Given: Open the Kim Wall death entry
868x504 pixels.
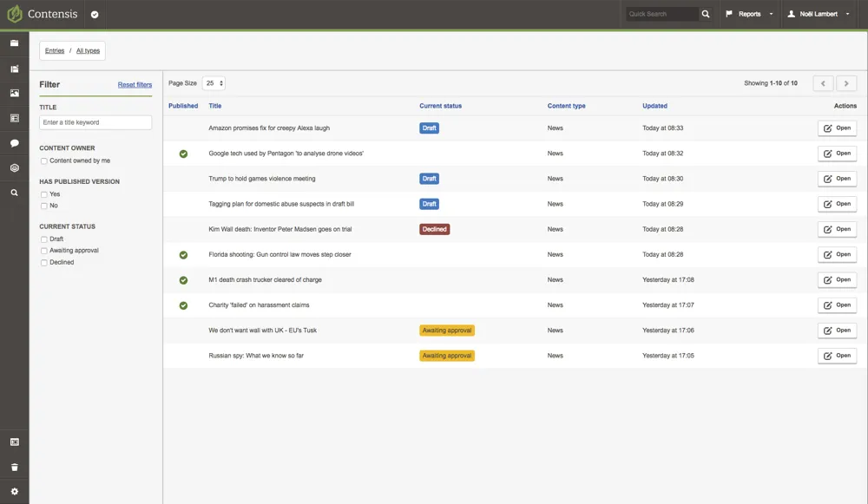Looking at the screenshot, I should [837, 229].
